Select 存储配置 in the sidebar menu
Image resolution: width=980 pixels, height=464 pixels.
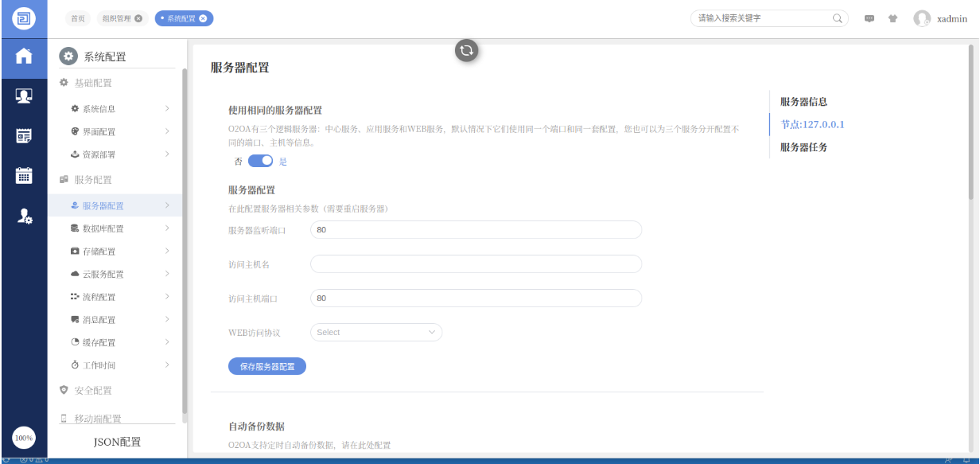[99, 251]
